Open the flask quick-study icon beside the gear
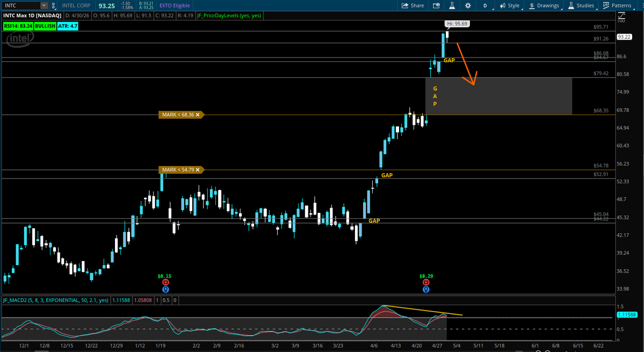Screen dimensions: 644x352 (x=452, y=5)
